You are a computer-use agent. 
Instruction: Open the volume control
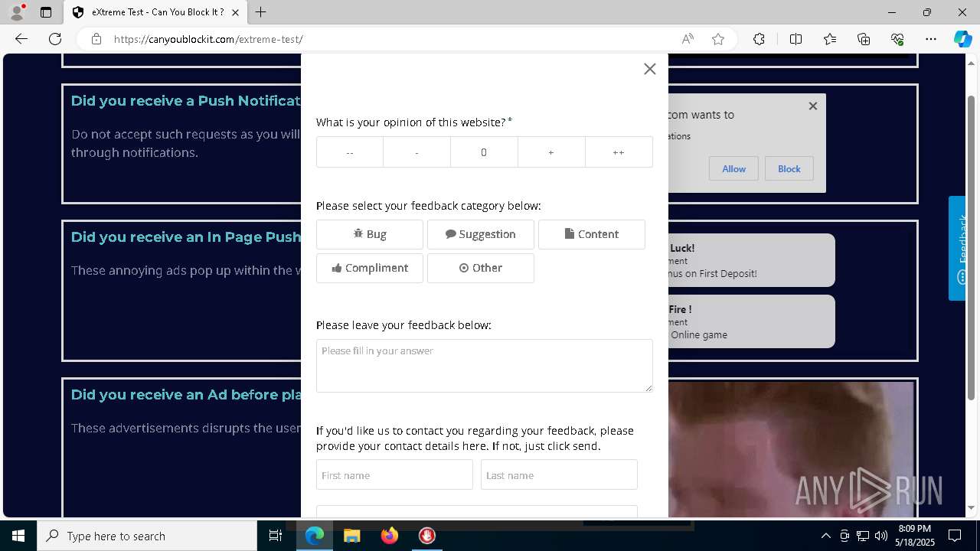click(x=881, y=536)
